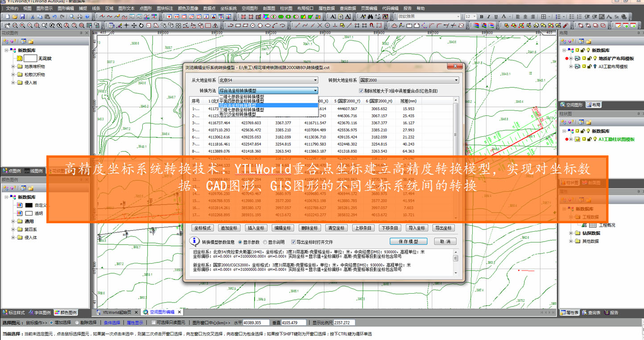This screenshot has height=340, width=644.
Task: Click the 导入坐标 button
Action: point(417,228)
